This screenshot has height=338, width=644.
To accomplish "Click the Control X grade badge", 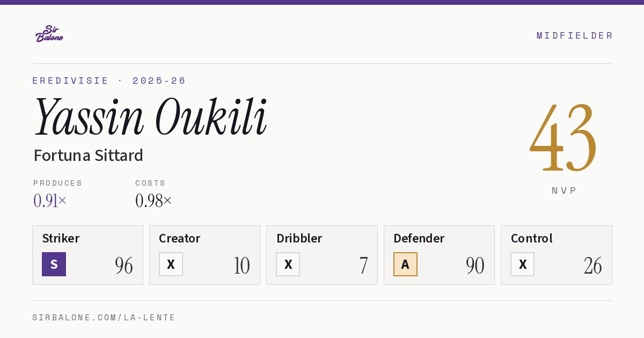I will 522,264.
